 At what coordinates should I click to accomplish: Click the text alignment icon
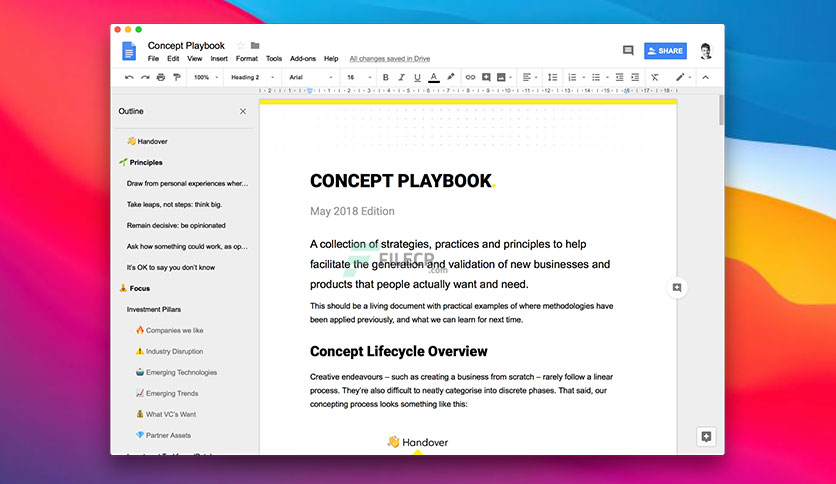coord(527,77)
